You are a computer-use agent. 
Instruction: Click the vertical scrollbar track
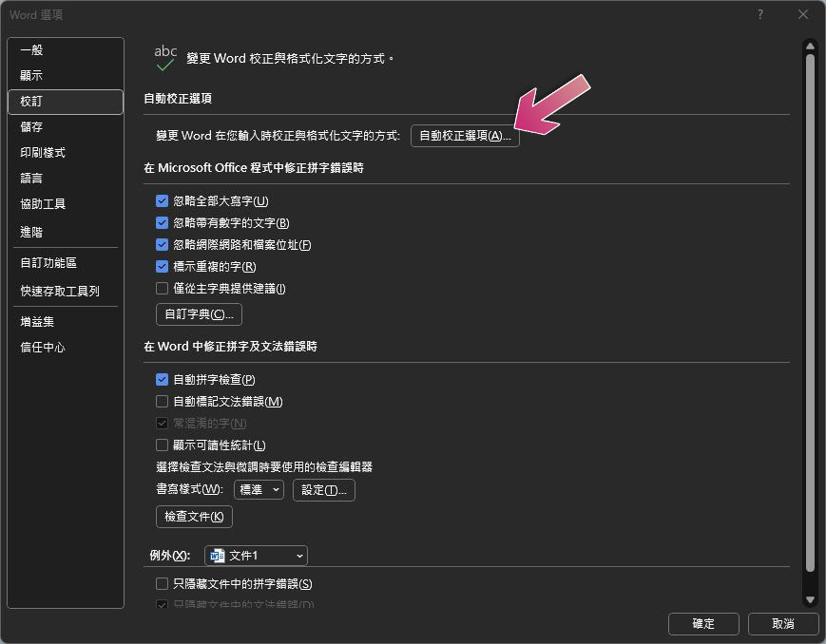[x=810, y=316]
